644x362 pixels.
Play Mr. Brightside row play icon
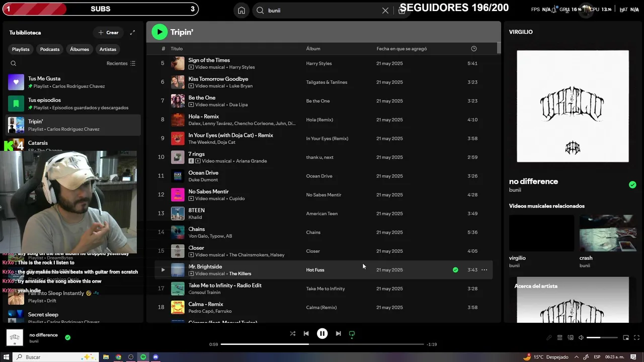coord(163,270)
